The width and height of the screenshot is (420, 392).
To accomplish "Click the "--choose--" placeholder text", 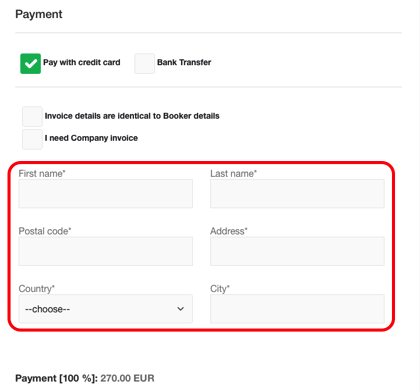I will point(47,309).
